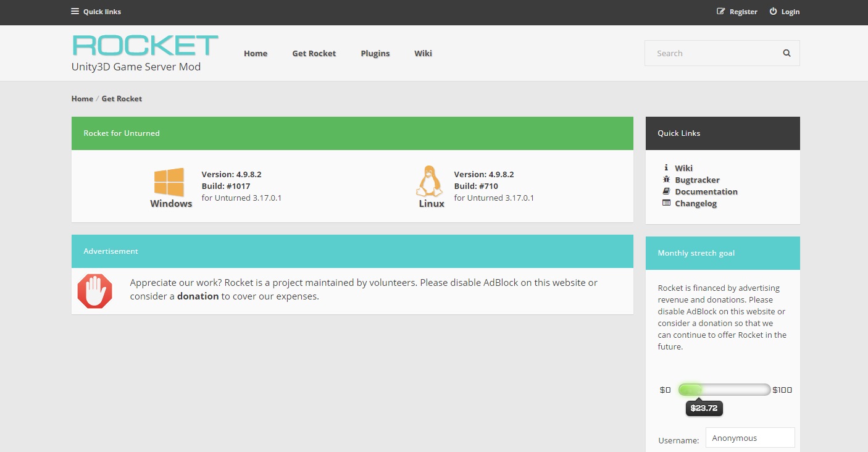Open the Home navigation menu item
The height and width of the screenshot is (452, 868).
pyautogui.click(x=256, y=53)
